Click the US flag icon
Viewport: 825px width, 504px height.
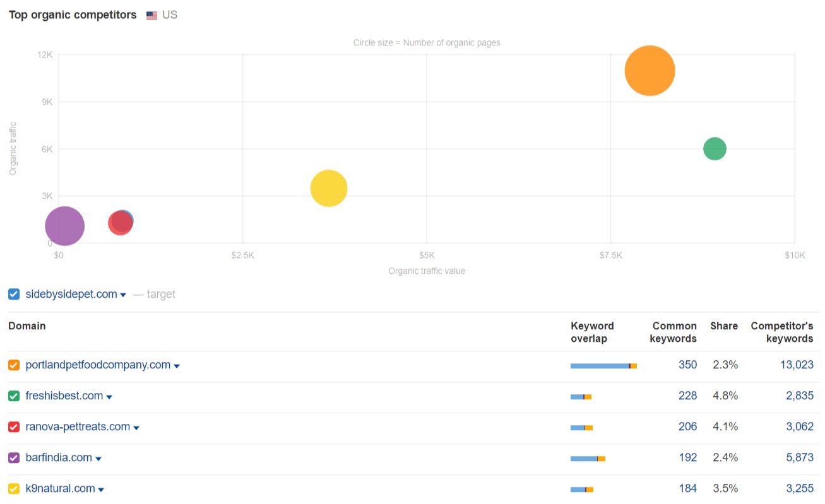pyautogui.click(x=151, y=15)
